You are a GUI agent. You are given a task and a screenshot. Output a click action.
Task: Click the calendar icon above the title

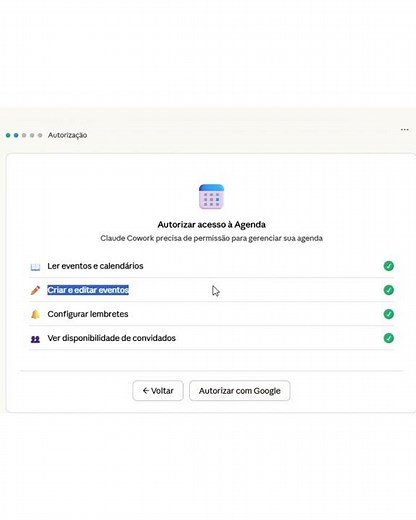click(211, 197)
